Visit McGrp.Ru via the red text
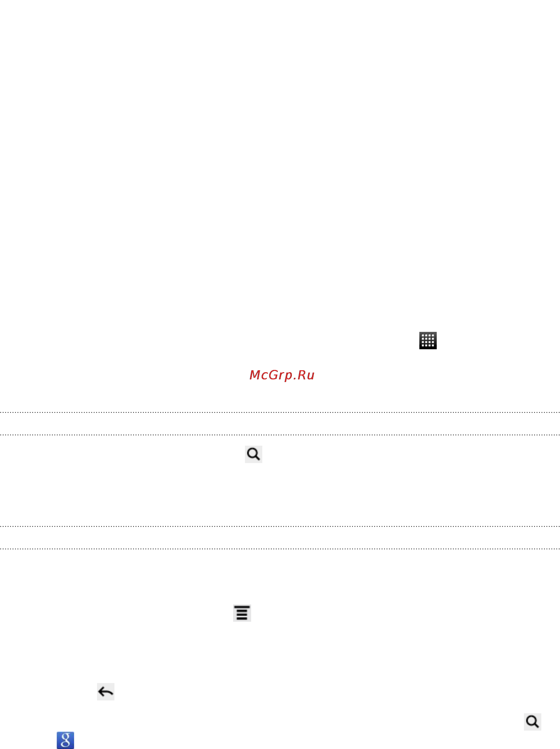The image size is (560, 749). pyautogui.click(x=282, y=375)
